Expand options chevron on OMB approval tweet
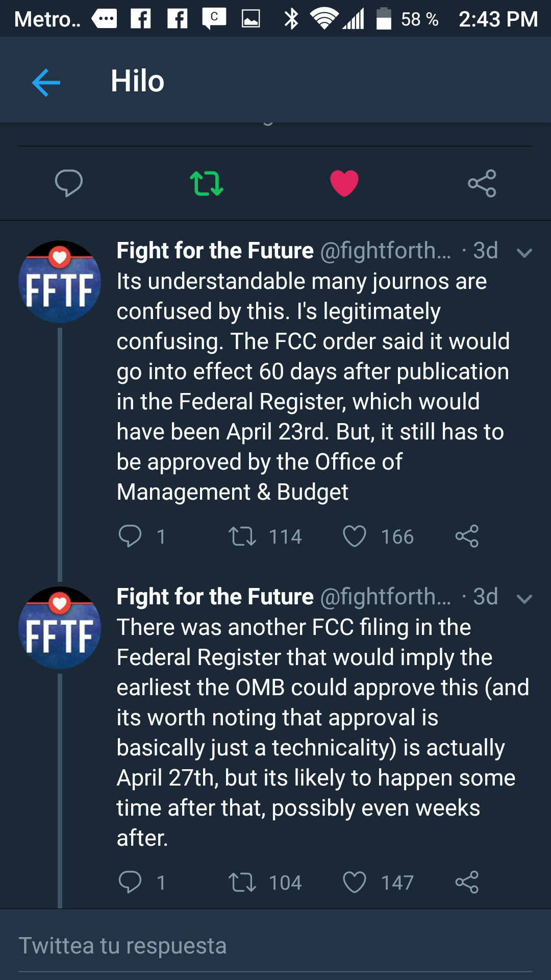 click(x=524, y=598)
